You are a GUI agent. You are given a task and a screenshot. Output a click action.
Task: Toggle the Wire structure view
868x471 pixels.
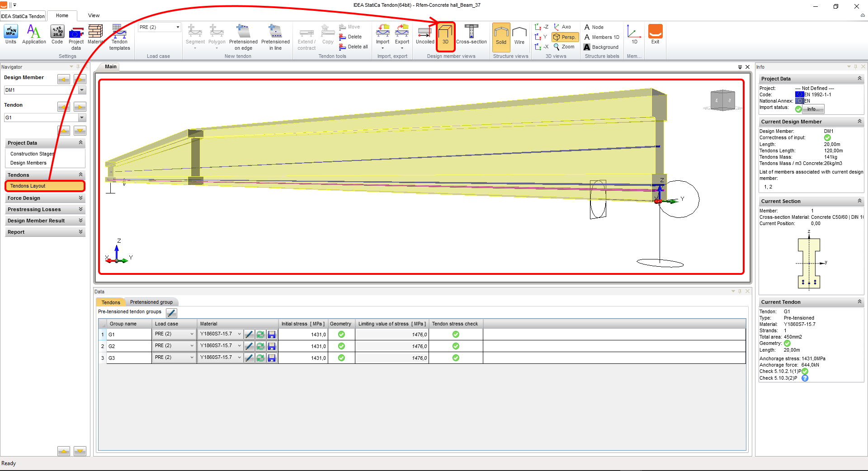(519, 35)
